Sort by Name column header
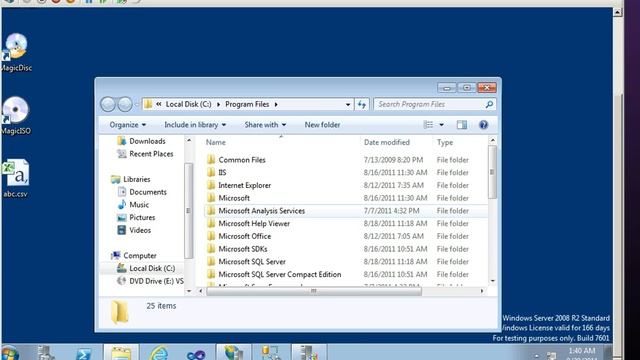This screenshot has width=640, height=360. [x=216, y=142]
